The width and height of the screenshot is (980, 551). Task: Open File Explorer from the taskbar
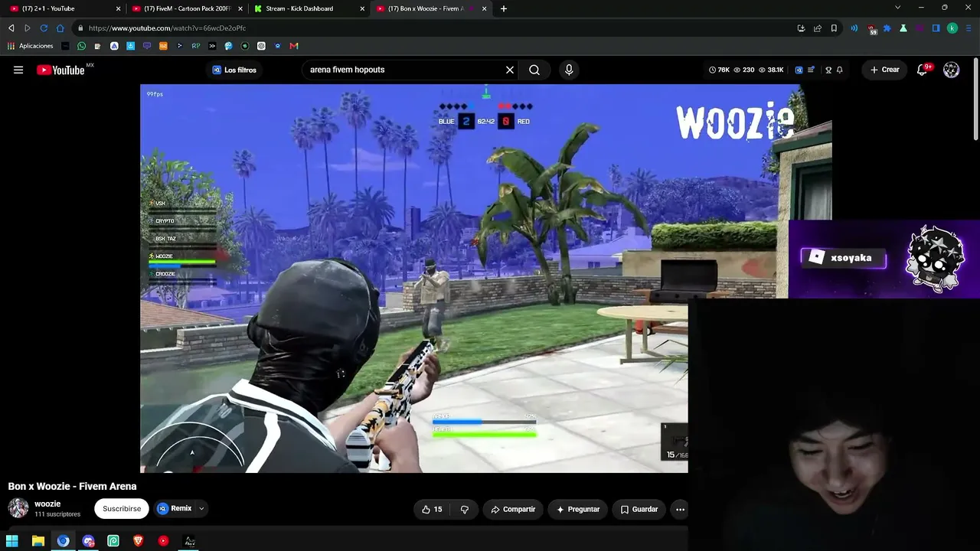coord(38,541)
